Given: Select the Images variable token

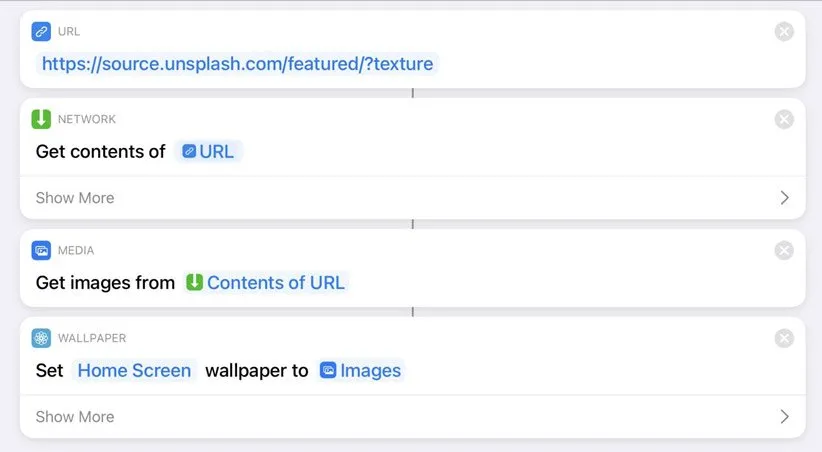Looking at the screenshot, I should (360, 371).
